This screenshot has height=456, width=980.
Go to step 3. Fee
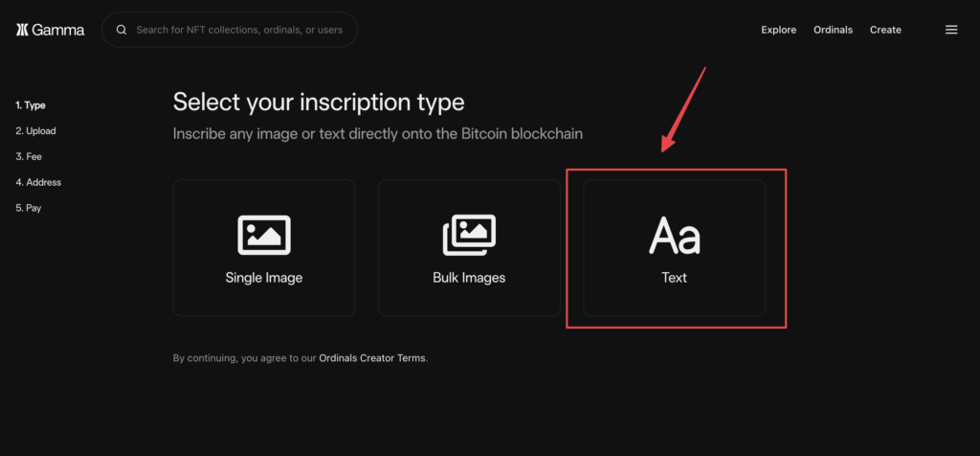click(x=29, y=156)
